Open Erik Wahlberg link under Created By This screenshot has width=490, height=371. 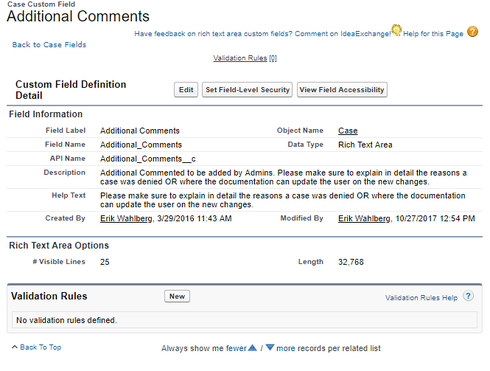point(126,218)
